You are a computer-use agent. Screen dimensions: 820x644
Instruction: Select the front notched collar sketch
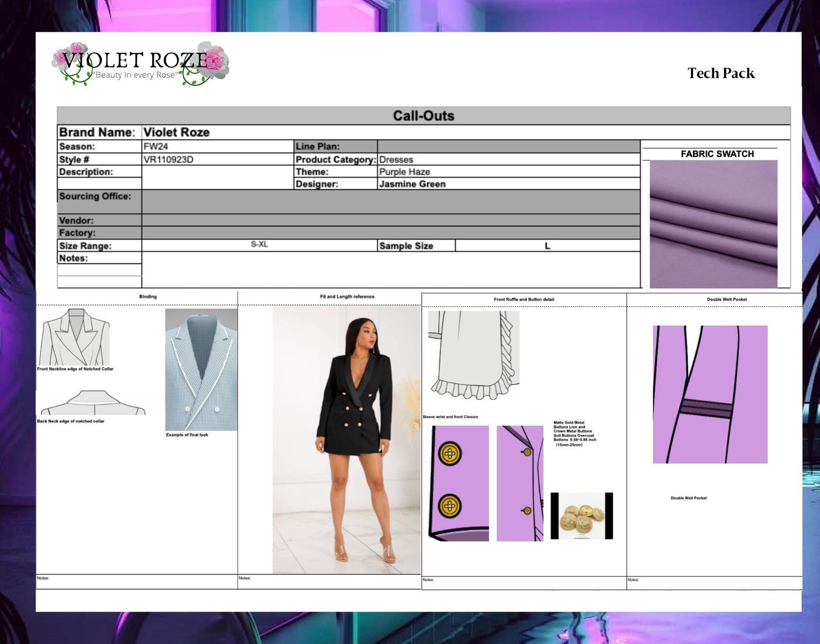[74, 337]
